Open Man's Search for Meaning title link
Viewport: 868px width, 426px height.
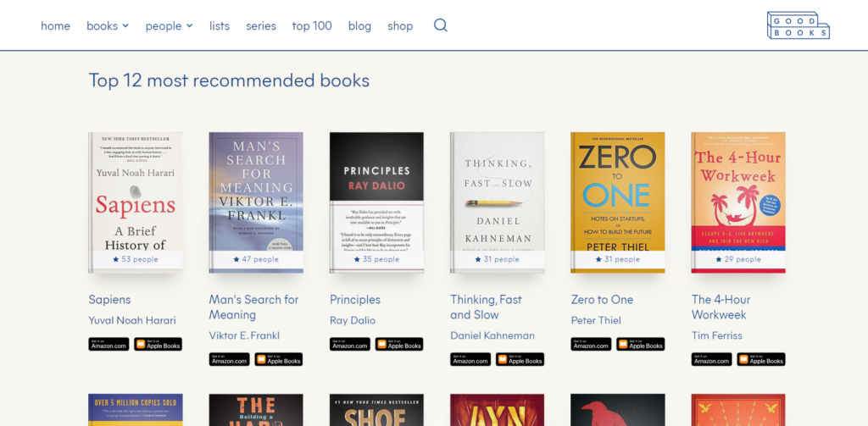point(253,307)
